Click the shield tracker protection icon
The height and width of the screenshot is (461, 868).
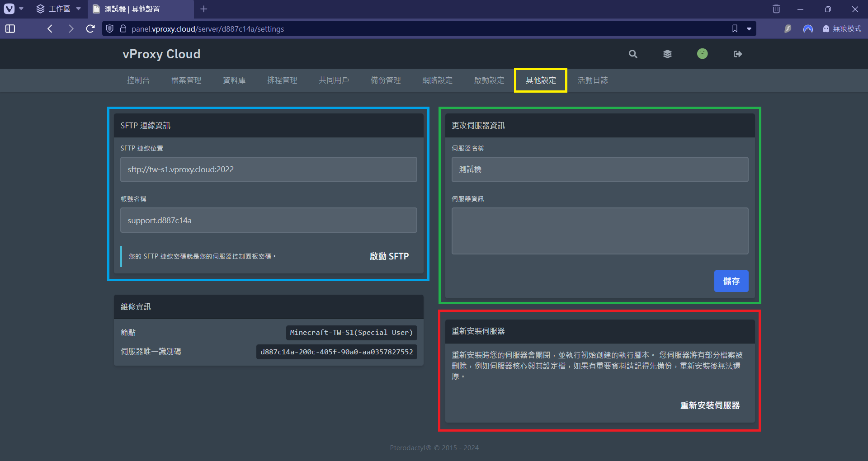(x=110, y=29)
